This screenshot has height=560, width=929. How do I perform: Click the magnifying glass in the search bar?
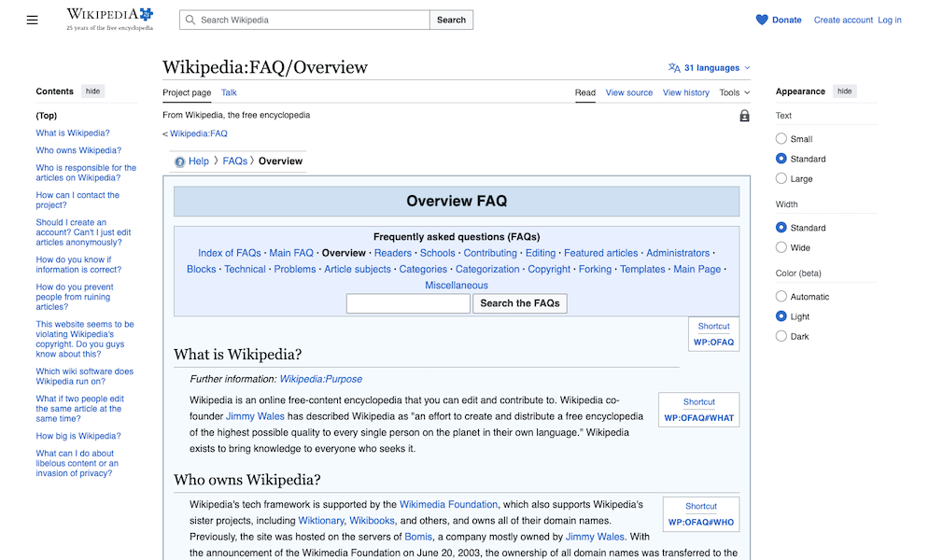[189, 19]
